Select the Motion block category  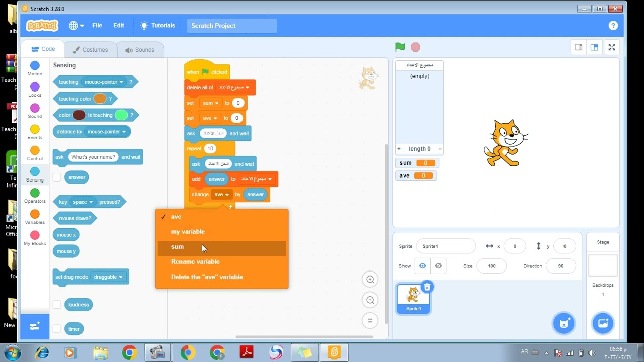(x=35, y=69)
